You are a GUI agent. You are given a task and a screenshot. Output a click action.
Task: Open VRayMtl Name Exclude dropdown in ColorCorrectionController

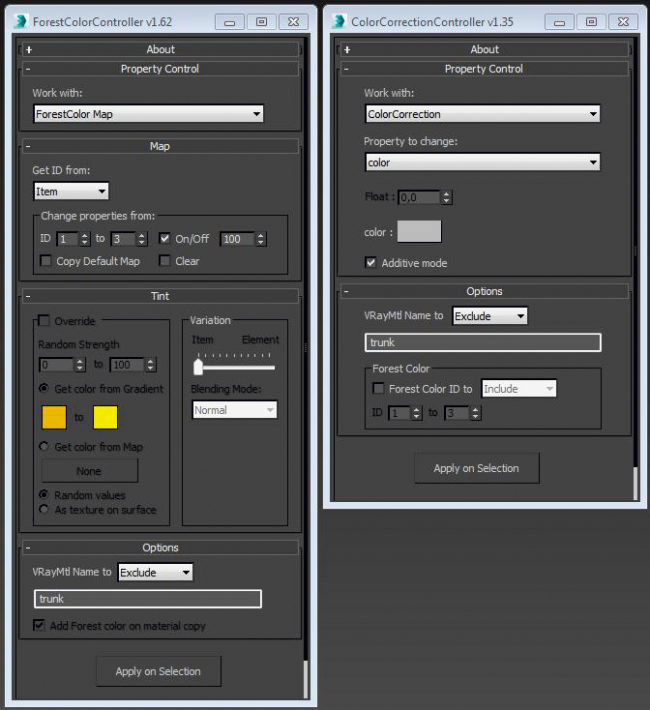tap(490, 316)
